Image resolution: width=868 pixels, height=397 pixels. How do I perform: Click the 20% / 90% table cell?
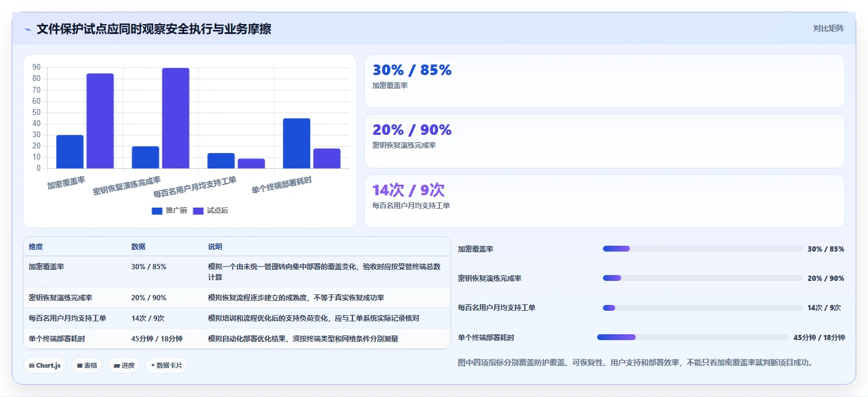149,298
